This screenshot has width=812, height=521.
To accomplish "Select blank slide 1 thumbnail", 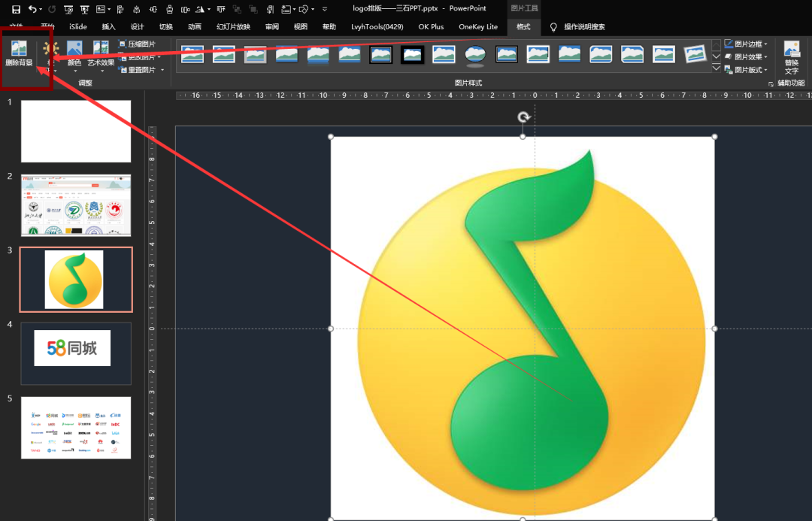I will 76,131.
